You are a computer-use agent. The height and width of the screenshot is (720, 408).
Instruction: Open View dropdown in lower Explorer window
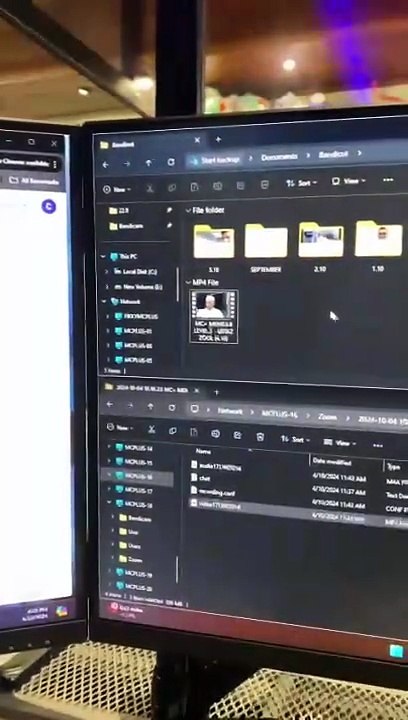(340, 443)
